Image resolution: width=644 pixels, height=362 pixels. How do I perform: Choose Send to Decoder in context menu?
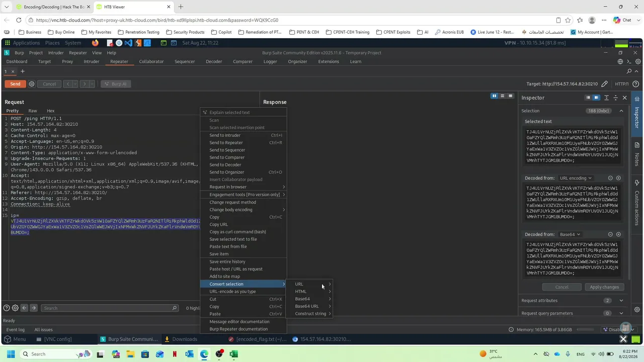pyautogui.click(x=244, y=165)
